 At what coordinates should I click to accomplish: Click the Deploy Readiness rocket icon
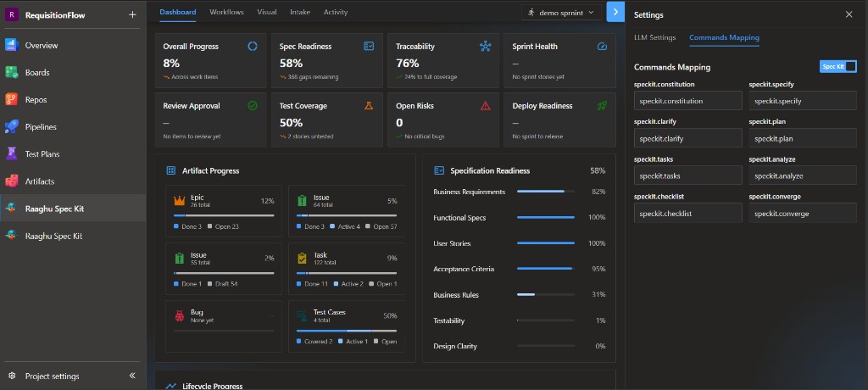(603, 106)
